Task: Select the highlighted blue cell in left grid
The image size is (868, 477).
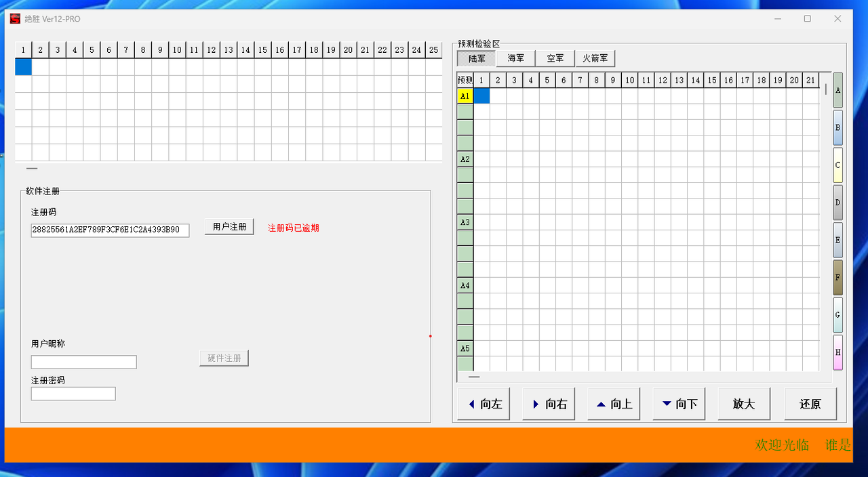Action: (x=23, y=66)
